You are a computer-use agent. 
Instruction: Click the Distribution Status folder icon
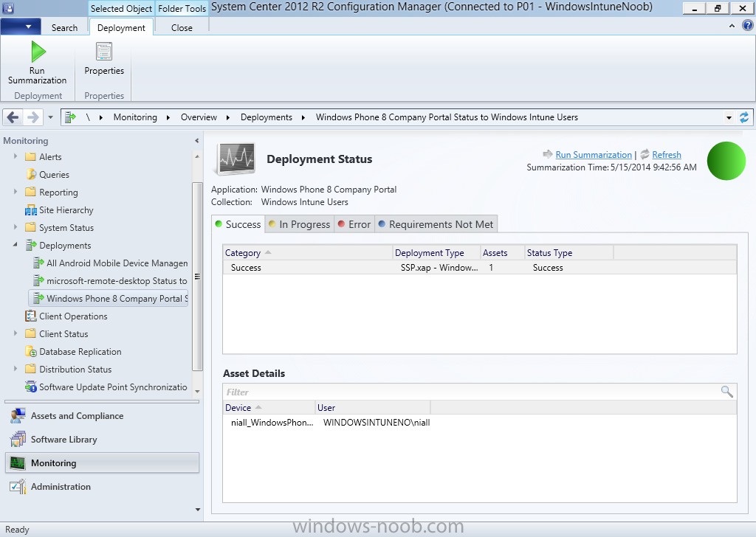click(30, 369)
